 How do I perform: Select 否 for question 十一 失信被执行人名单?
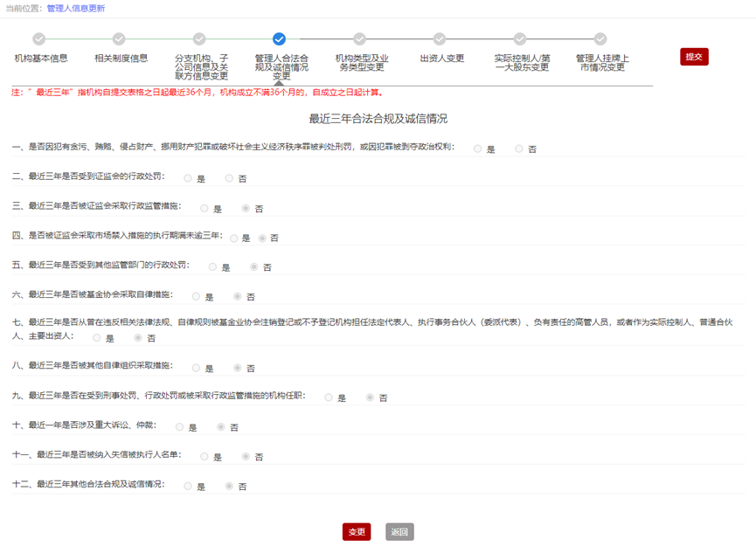point(246,456)
